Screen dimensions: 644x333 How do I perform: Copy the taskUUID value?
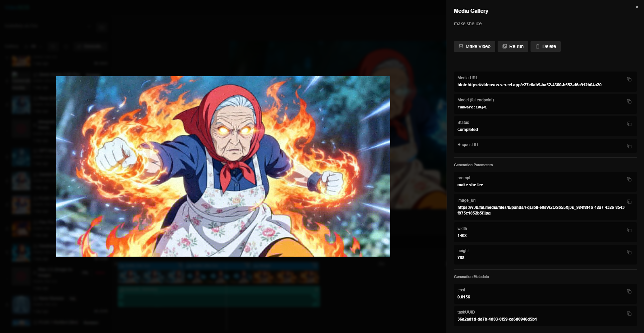[629, 314]
